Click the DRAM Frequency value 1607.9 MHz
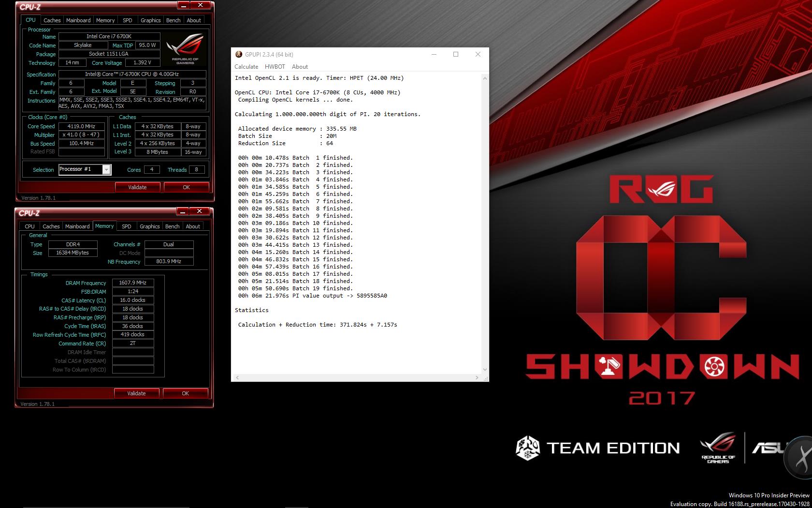This screenshot has width=812, height=508. 133,283
